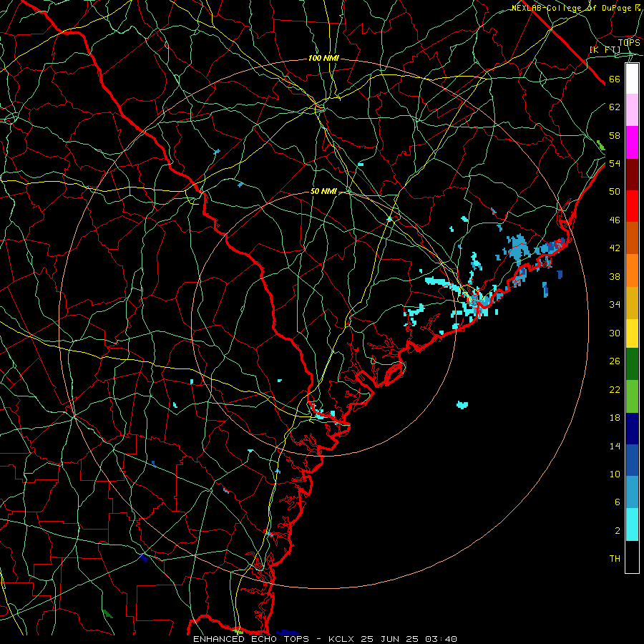Click the "03:40" timestamp in the caption
Screen dimensions: 644x644
(441, 639)
